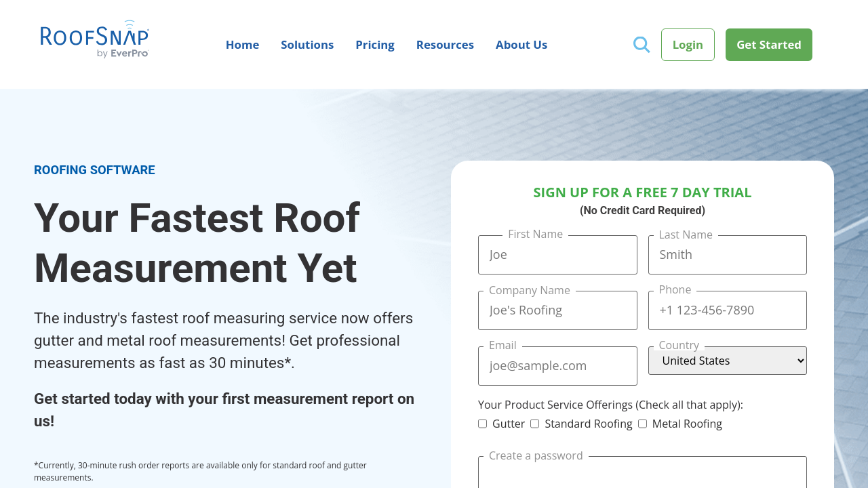Click the Phone number input
The image size is (868, 488).
coord(727,311)
